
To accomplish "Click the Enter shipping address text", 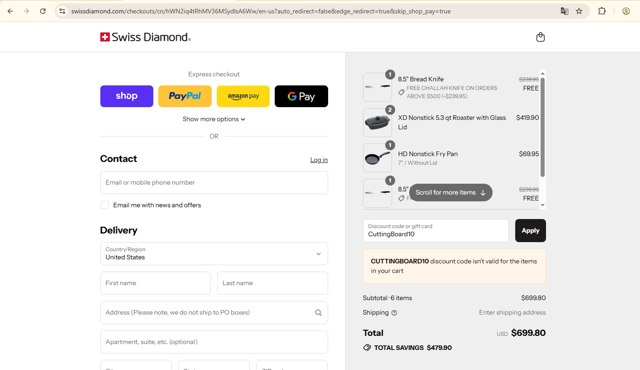I will click(x=512, y=312).
